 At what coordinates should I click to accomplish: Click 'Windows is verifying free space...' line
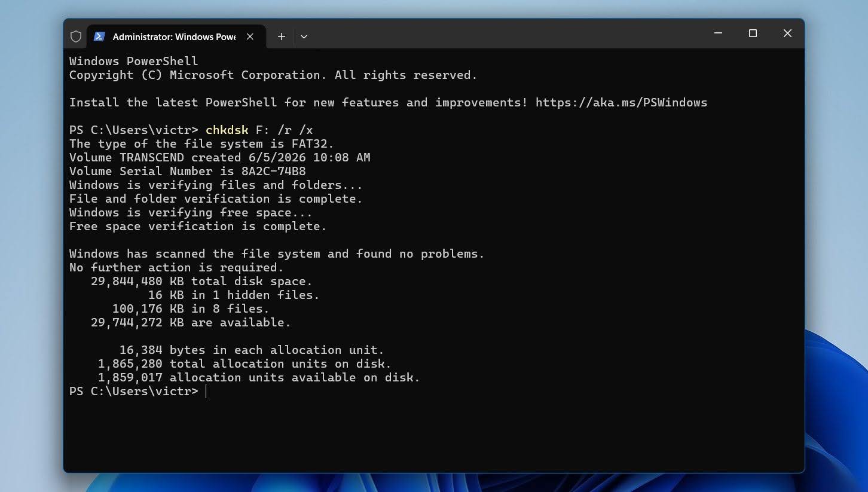pyautogui.click(x=191, y=212)
